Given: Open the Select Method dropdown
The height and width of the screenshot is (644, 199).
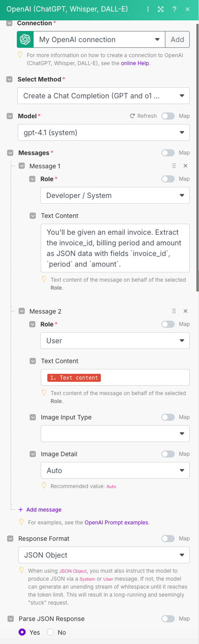Looking at the screenshot, I should (103, 96).
